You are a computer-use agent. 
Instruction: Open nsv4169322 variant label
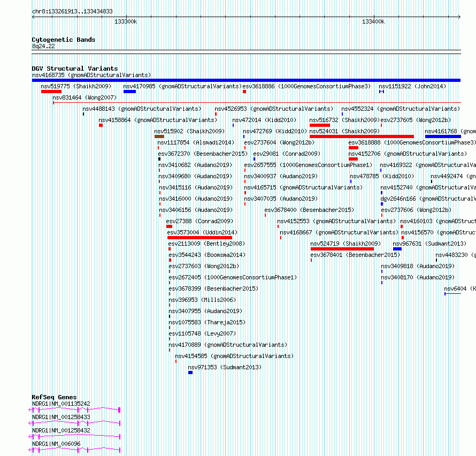[x=428, y=165]
